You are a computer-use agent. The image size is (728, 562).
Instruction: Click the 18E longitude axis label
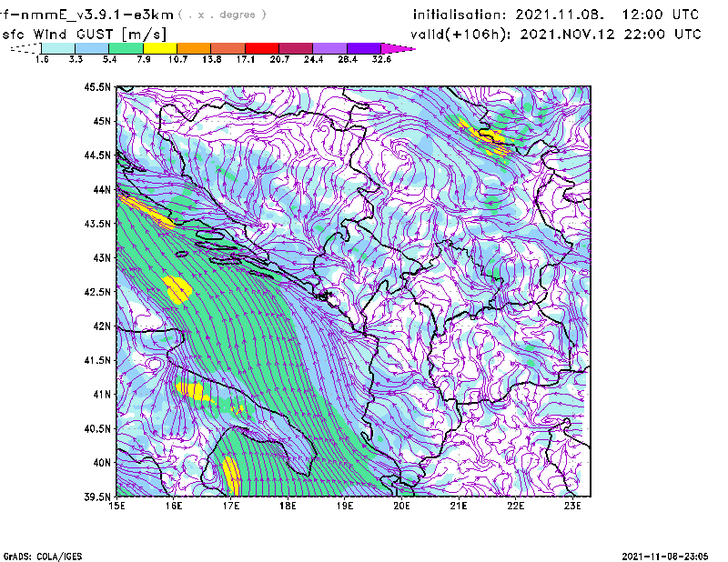[288, 506]
